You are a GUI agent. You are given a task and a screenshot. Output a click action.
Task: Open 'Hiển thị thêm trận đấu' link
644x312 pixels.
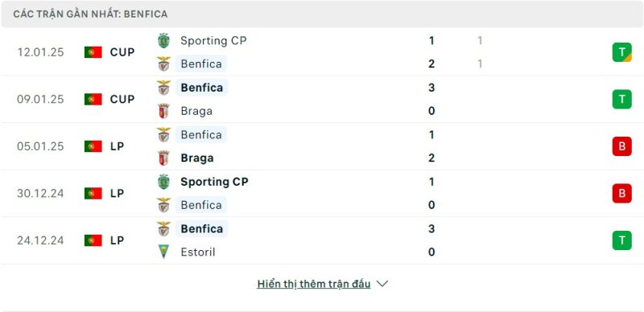tap(314, 284)
